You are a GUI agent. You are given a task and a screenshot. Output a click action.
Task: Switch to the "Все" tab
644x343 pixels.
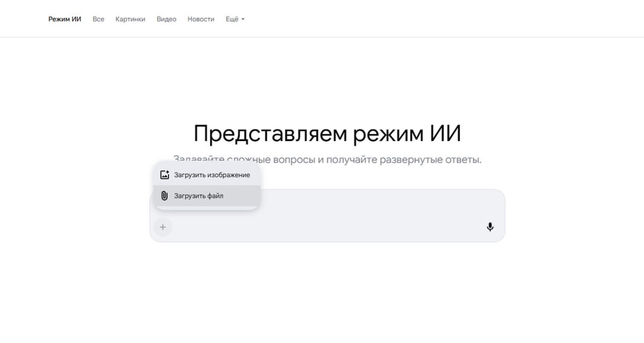click(98, 19)
